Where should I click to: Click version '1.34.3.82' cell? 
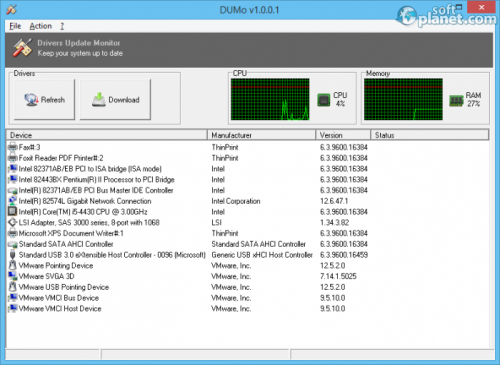click(334, 222)
